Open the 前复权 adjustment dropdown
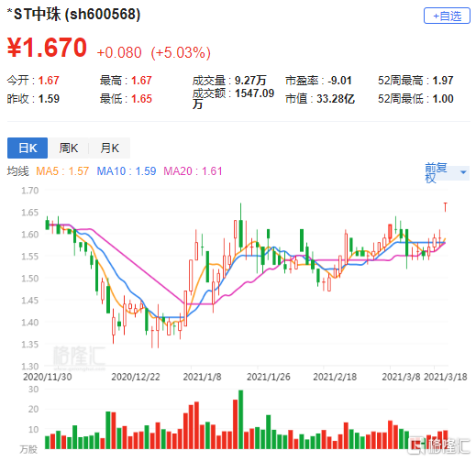 [x=447, y=172]
